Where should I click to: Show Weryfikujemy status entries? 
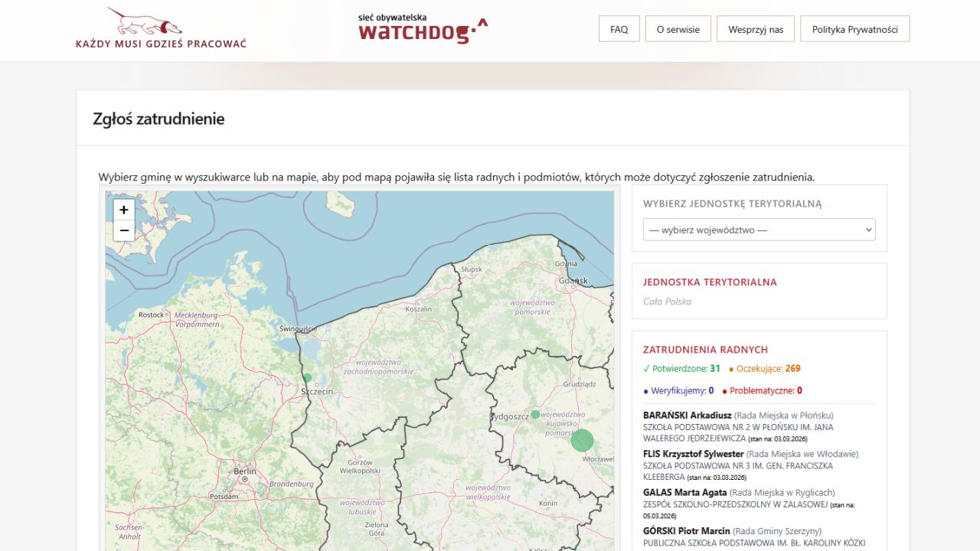click(x=678, y=391)
